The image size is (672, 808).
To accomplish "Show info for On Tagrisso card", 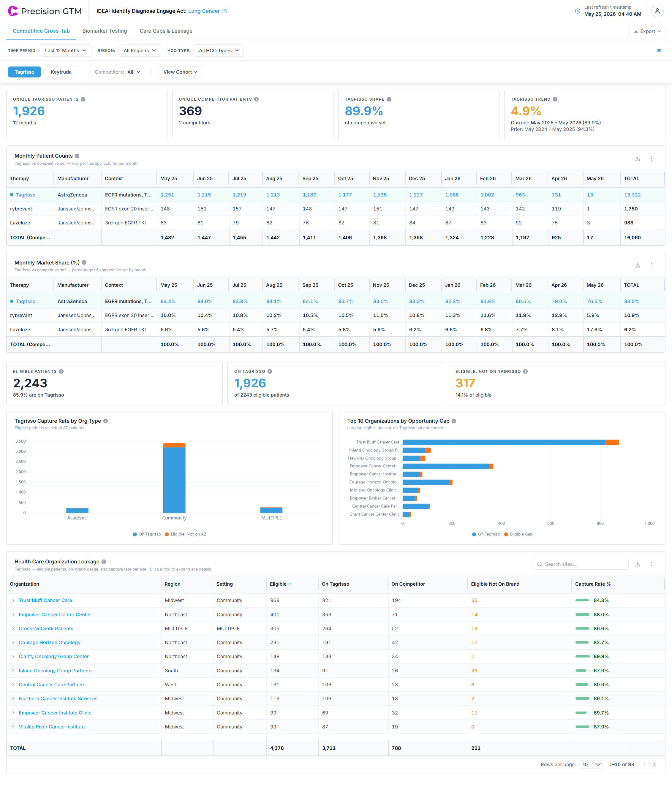I will tap(270, 371).
